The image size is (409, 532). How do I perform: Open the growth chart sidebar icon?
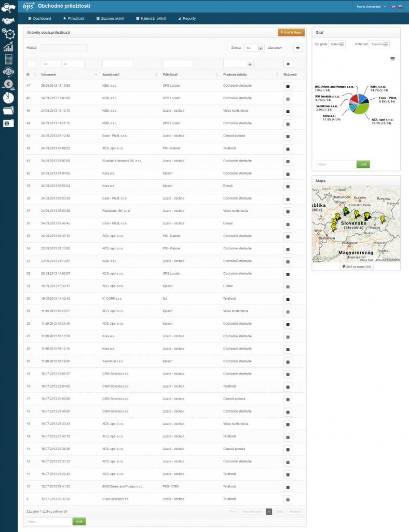click(8, 47)
